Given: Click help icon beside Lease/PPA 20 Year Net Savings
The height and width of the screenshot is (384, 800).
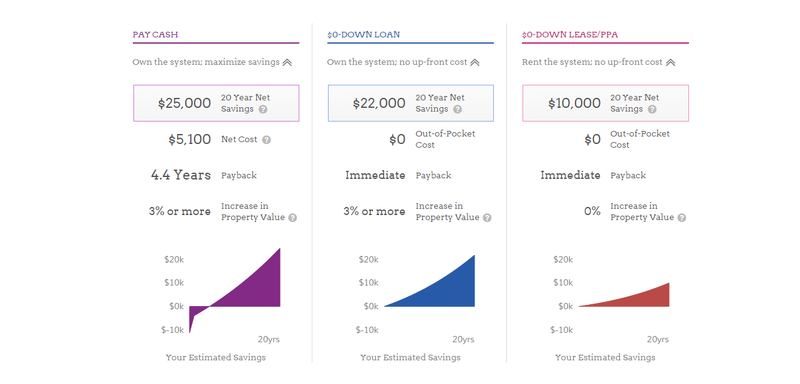Looking at the screenshot, I should click(x=652, y=109).
